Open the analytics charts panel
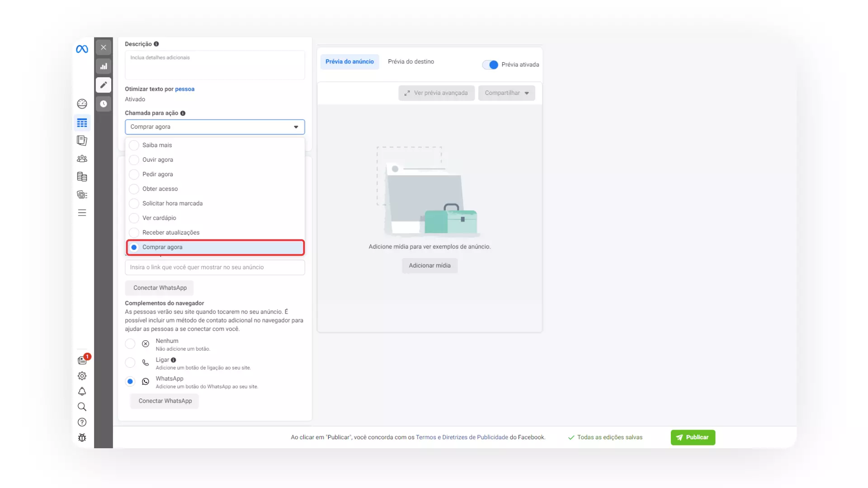 [104, 66]
